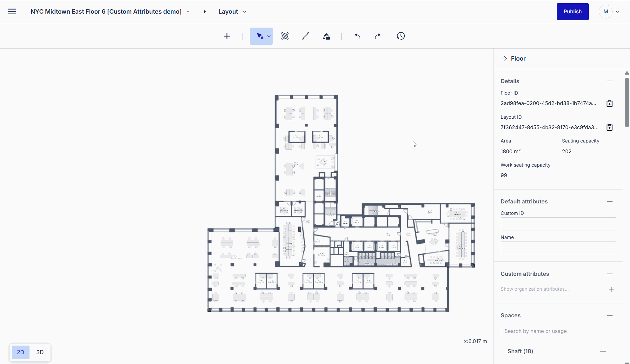Click the Default attributes heading
Image resolution: width=630 pixels, height=364 pixels.
(524, 202)
